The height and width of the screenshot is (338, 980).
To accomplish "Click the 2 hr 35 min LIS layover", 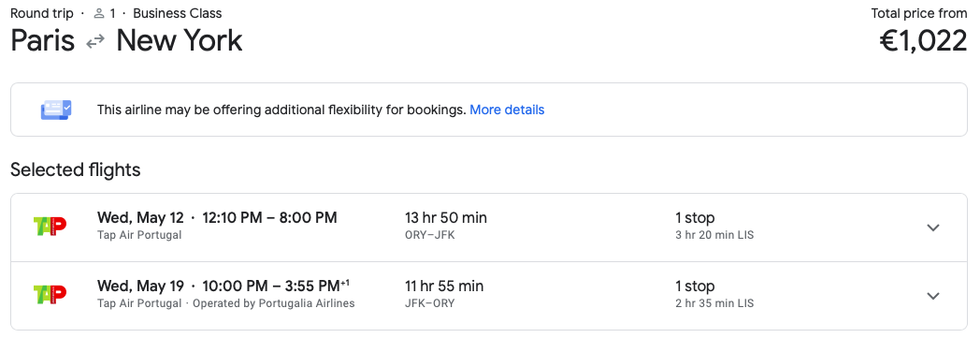I will point(714,303).
